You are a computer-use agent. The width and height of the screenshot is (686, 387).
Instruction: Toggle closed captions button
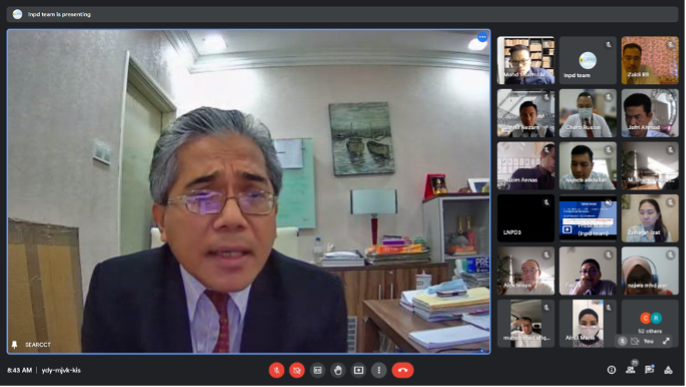click(318, 370)
